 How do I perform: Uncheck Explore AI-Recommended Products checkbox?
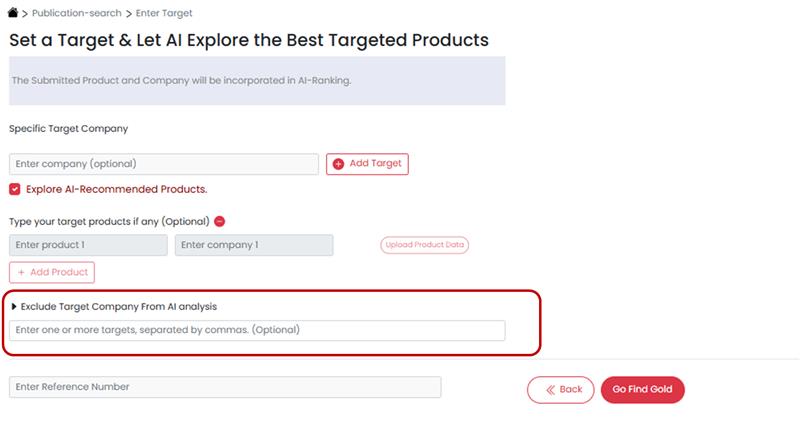15,189
